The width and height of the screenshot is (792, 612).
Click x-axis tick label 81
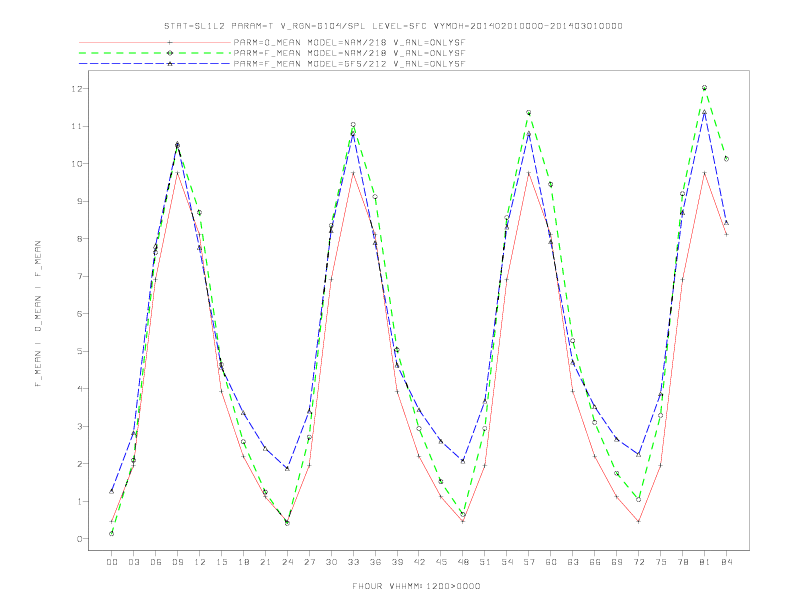[705, 562]
